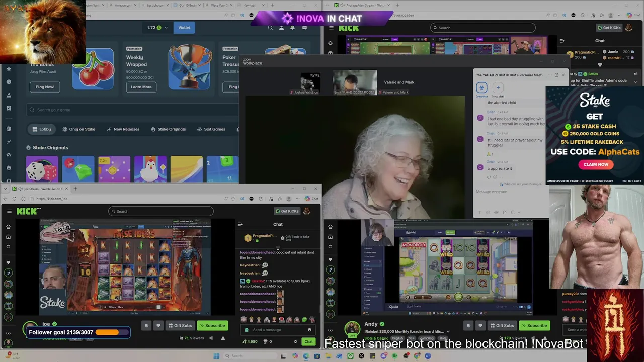The height and width of the screenshot is (362, 644).
Task: Click green Chat send button in joe's chat
Action: (308, 341)
